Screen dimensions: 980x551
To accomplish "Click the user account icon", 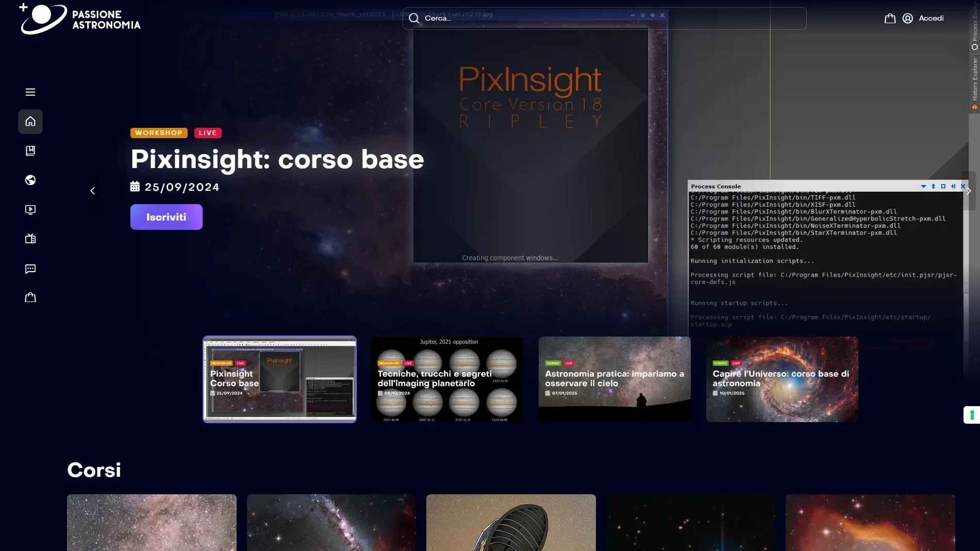I will tap(908, 19).
